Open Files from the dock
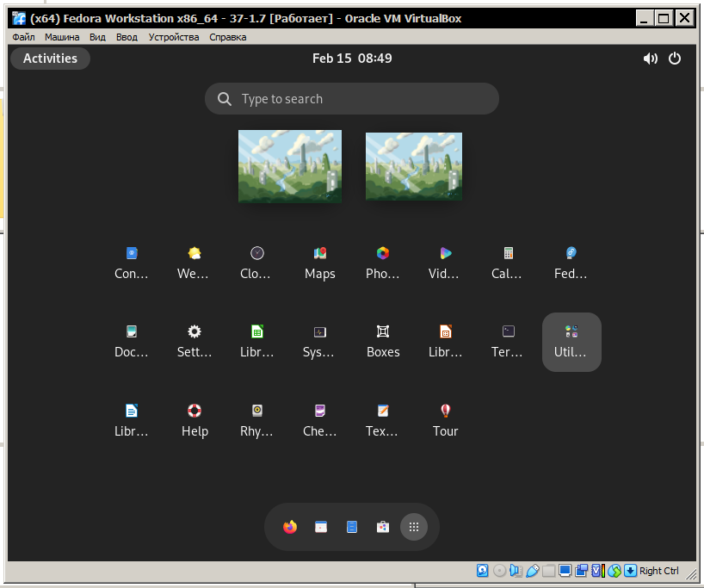 point(352,527)
